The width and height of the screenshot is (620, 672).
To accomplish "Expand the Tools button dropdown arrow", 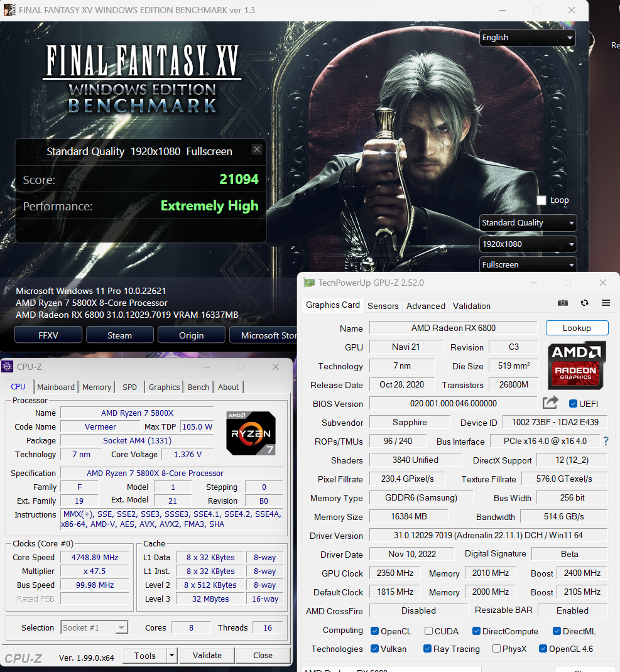I will (171, 655).
